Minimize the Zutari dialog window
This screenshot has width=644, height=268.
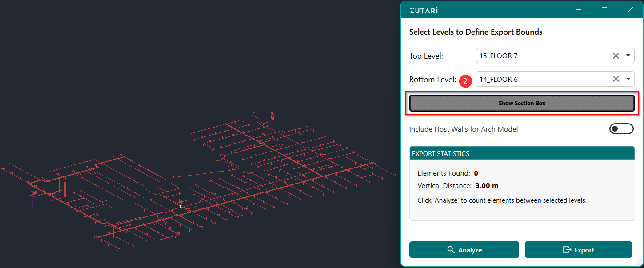coord(579,10)
